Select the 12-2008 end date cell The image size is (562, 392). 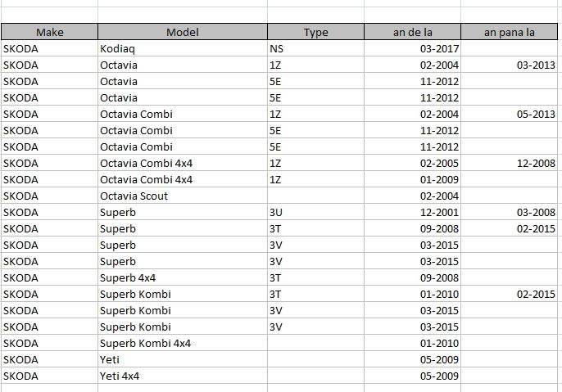coord(509,163)
